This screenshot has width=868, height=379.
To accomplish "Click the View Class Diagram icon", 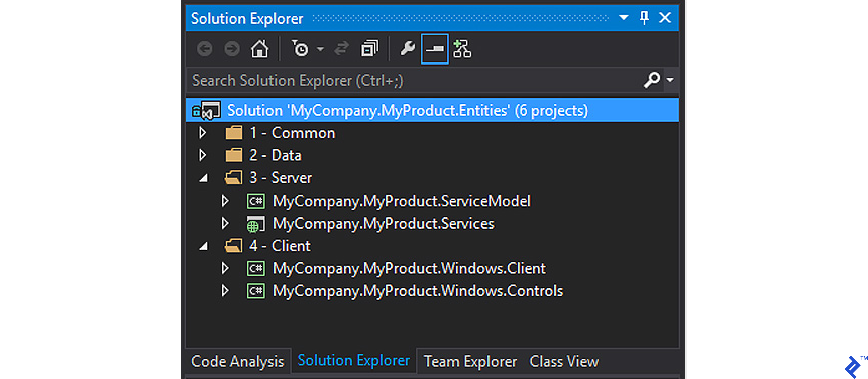I will point(462,49).
